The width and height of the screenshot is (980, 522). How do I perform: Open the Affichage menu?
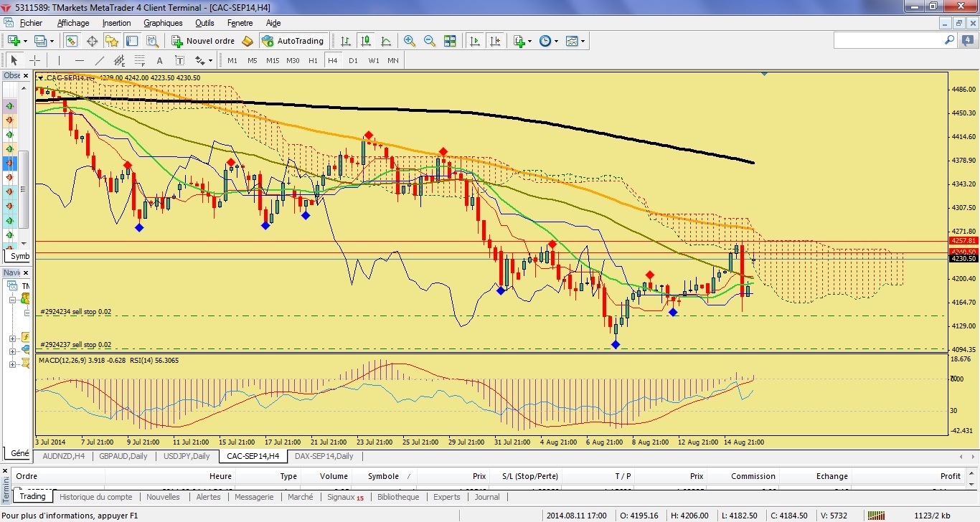tap(73, 23)
